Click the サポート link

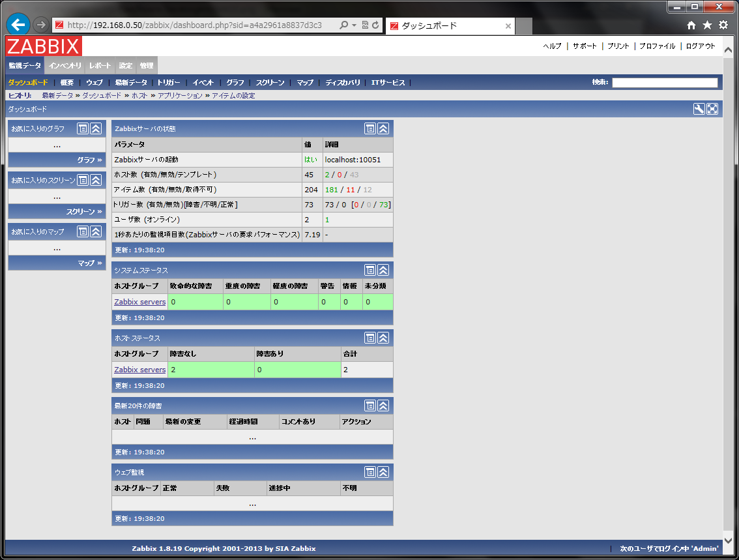tap(585, 46)
